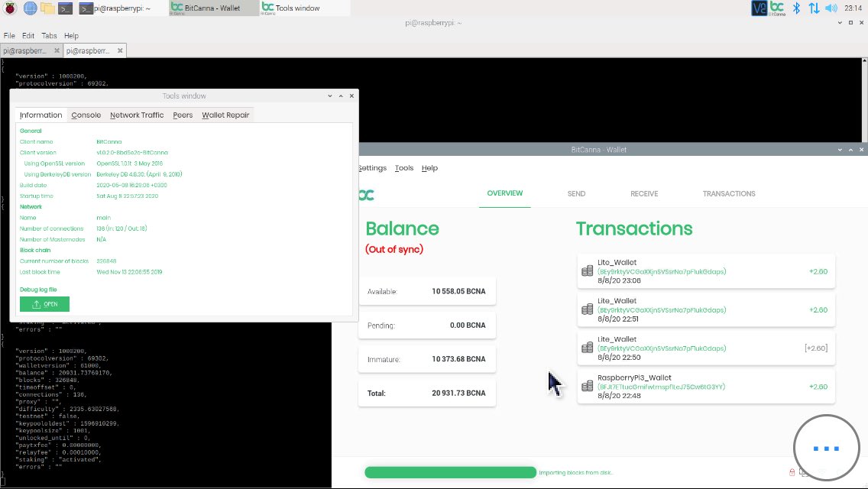Open the volume speaker control
Screen dimensions: 868x489
[x=831, y=8]
